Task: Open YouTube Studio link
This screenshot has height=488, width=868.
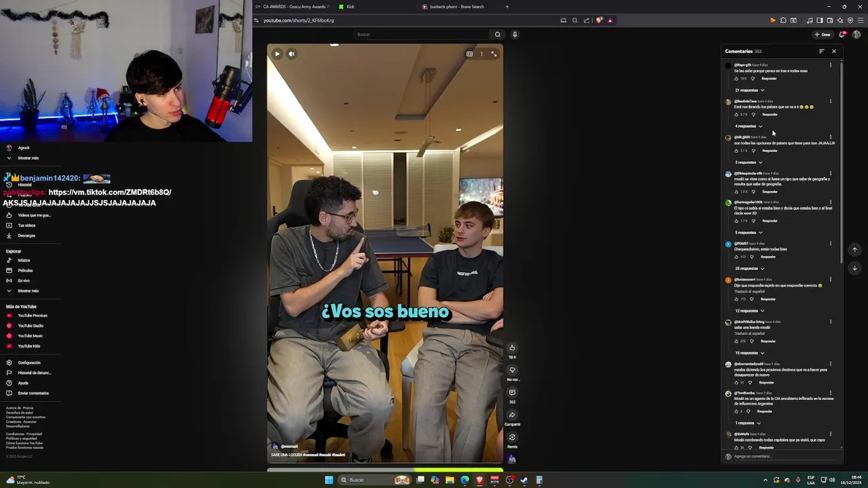Action: click(31, 326)
